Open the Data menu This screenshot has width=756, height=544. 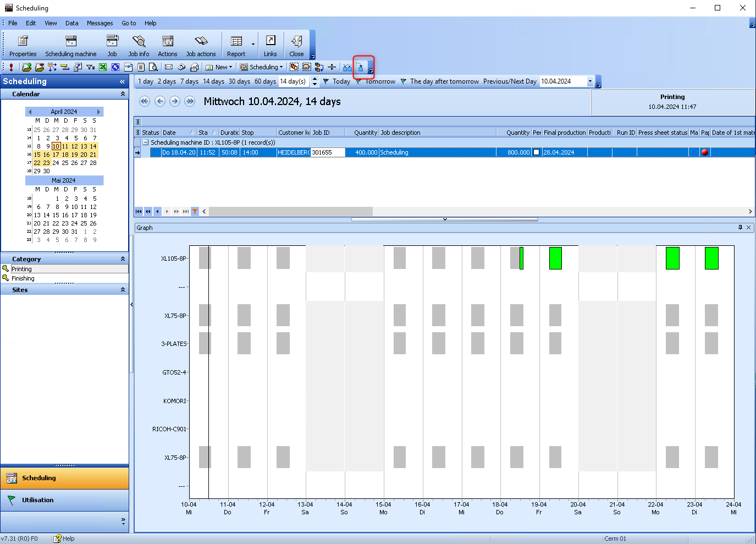71,23
